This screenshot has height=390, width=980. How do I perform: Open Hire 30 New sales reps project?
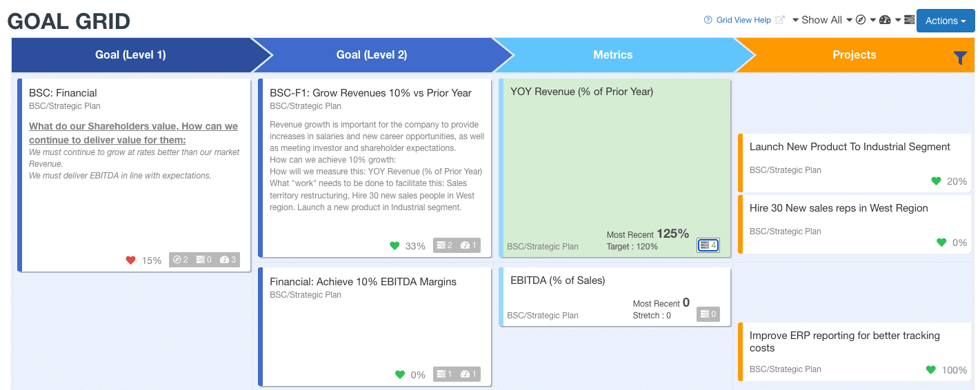click(x=854, y=224)
